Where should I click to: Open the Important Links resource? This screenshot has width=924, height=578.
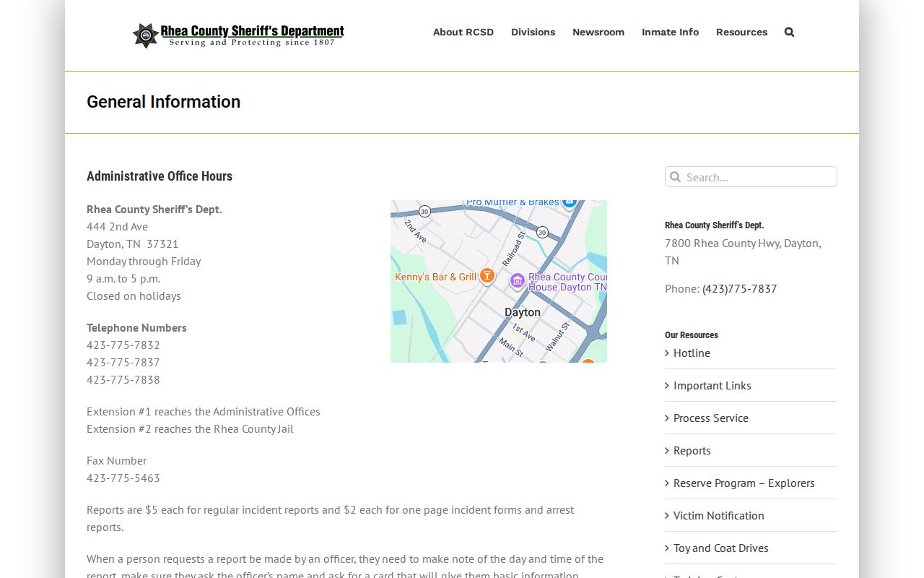[712, 385]
